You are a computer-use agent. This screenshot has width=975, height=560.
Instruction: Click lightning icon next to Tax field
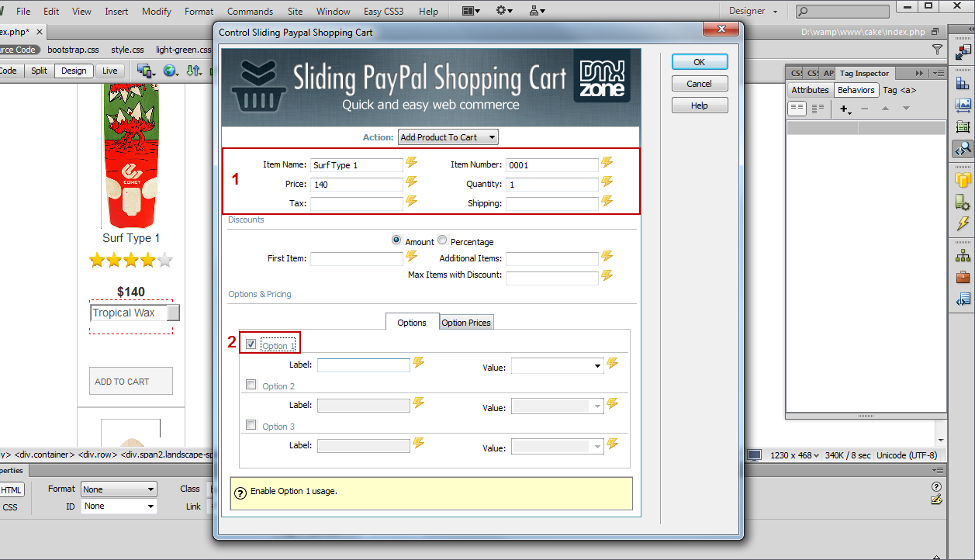[412, 202]
